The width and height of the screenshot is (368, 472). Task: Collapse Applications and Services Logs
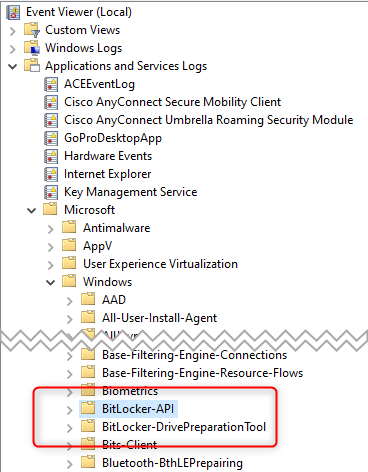coord(13,67)
